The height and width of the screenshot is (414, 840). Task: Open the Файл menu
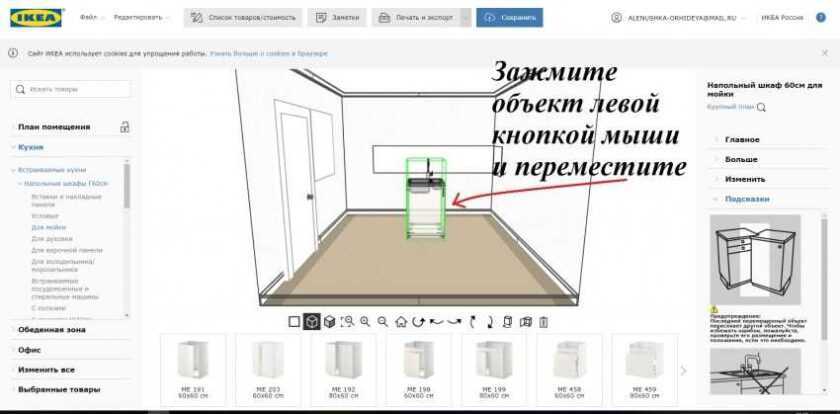point(90,18)
